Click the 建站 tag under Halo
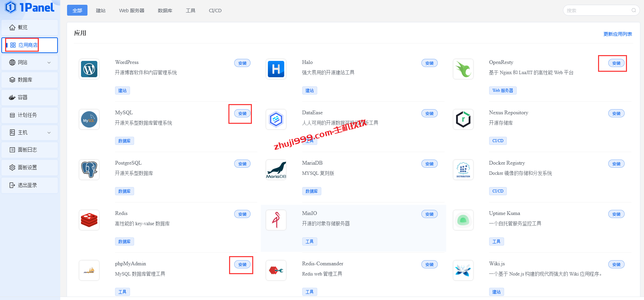This screenshot has height=300, width=644. pos(310,90)
